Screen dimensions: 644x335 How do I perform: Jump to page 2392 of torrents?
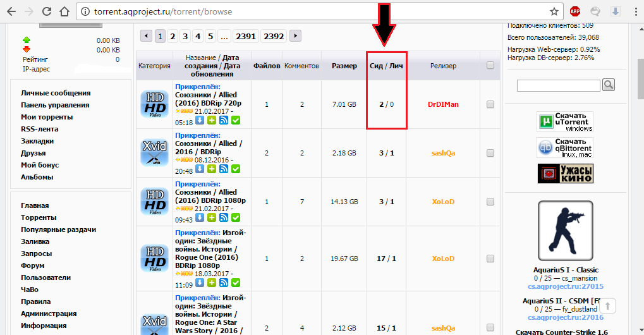pos(274,36)
